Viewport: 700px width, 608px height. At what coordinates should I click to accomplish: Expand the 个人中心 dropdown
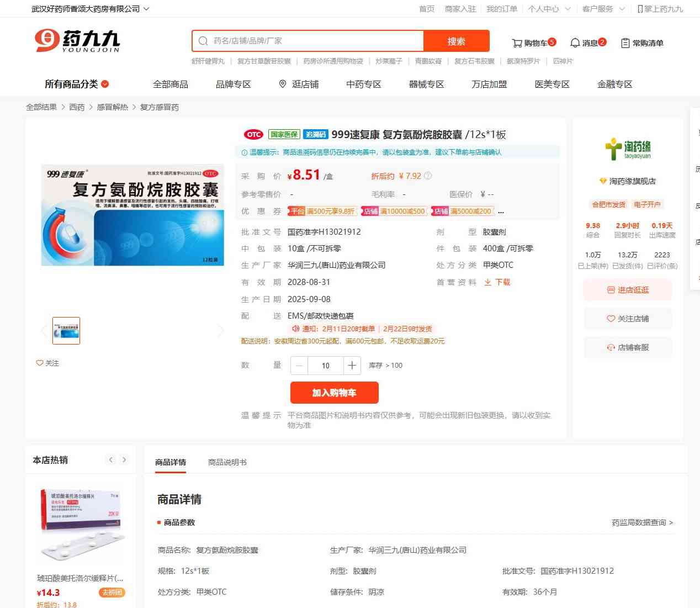click(549, 9)
